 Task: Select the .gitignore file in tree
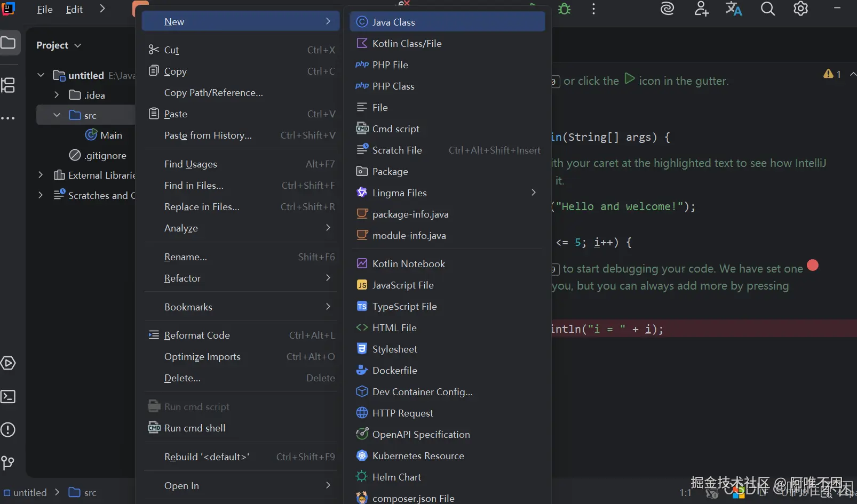pyautogui.click(x=98, y=155)
